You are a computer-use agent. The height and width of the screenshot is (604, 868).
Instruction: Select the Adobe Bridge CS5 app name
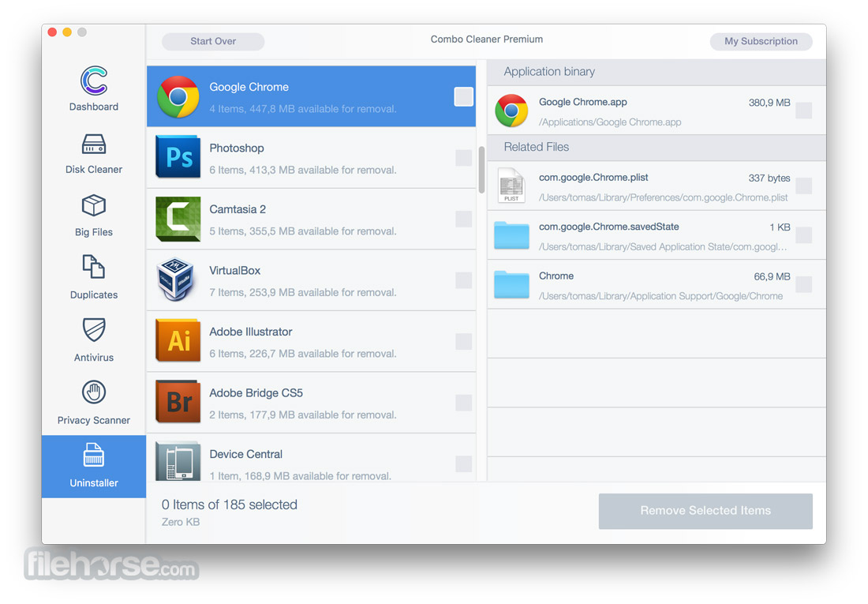tap(256, 393)
